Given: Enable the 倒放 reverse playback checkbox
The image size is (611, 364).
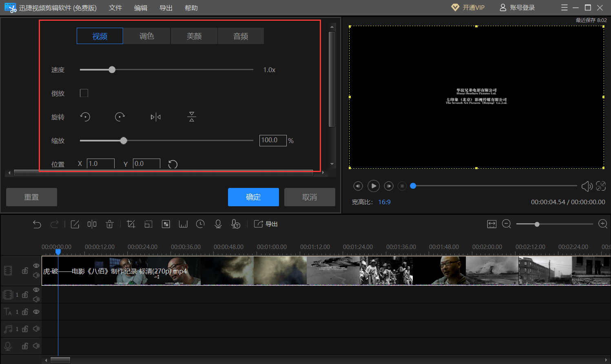Looking at the screenshot, I should point(84,93).
